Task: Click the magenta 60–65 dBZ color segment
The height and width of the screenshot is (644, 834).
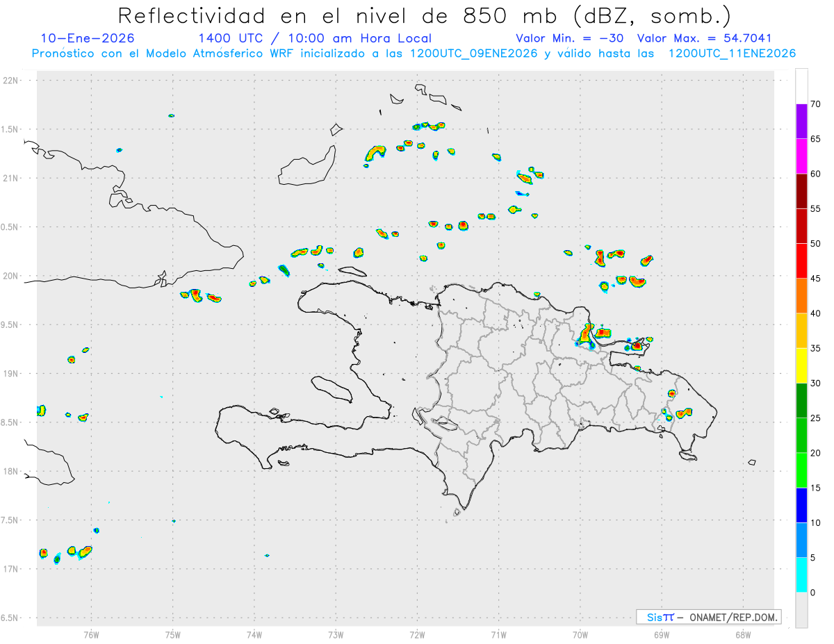Action: click(801, 156)
